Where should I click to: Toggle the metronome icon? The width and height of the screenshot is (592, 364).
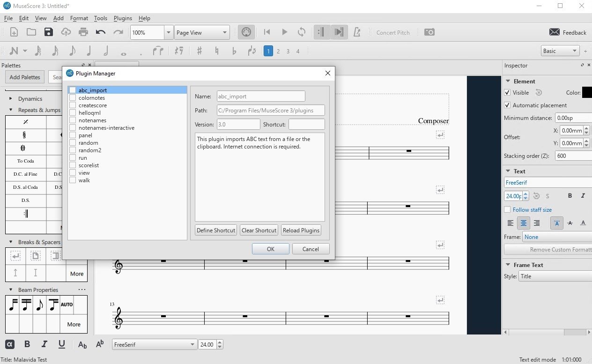pos(357,32)
